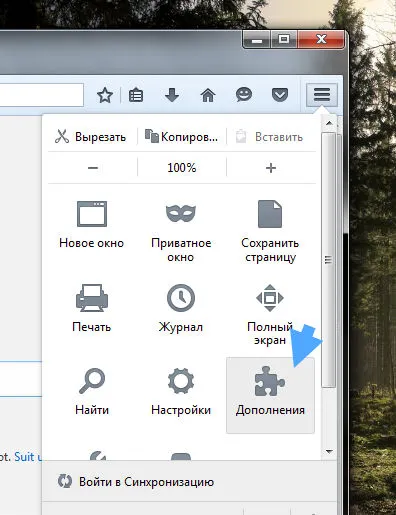Image resolution: width=396 pixels, height=515 pixels.
Task: Open Новое окно (new window)
Action: tap(92, 225)
